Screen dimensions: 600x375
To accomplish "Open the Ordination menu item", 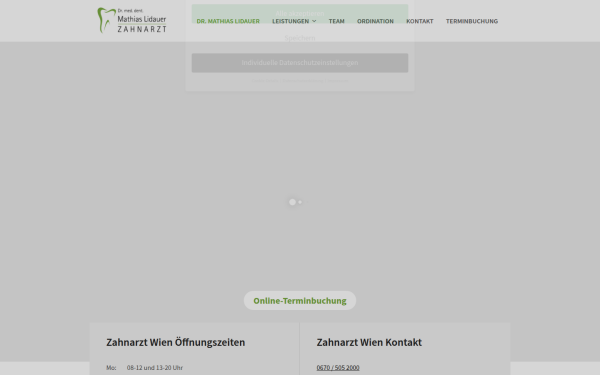I will pyautogui.click(x=375, y=21).
